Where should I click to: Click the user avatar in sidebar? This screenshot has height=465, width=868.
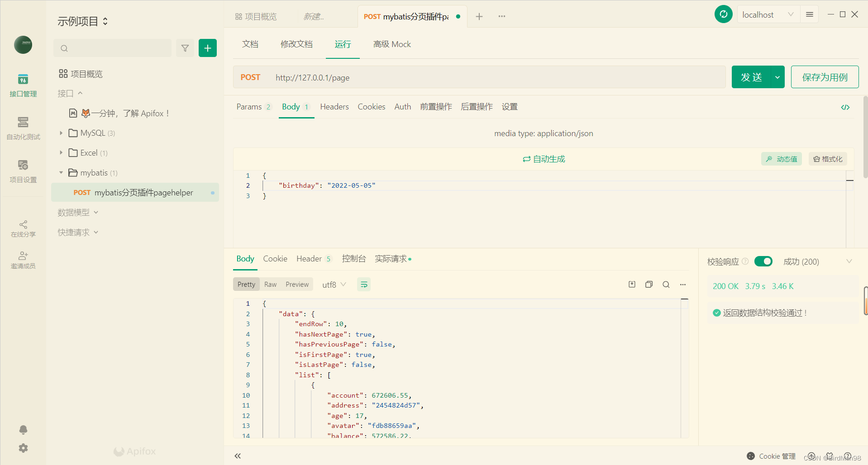point(23,45)
